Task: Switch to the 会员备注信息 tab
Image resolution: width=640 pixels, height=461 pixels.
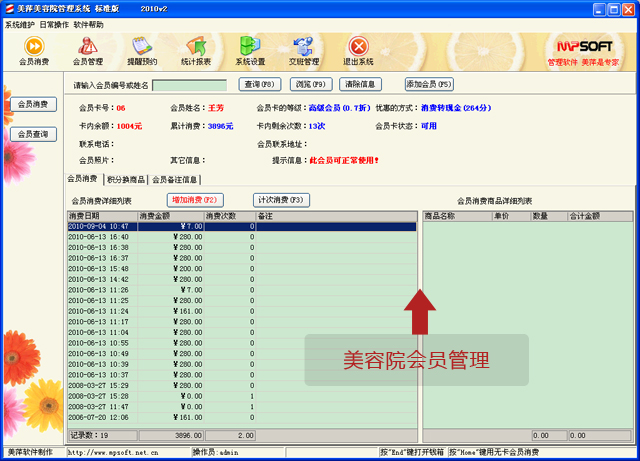Action: 175,180
